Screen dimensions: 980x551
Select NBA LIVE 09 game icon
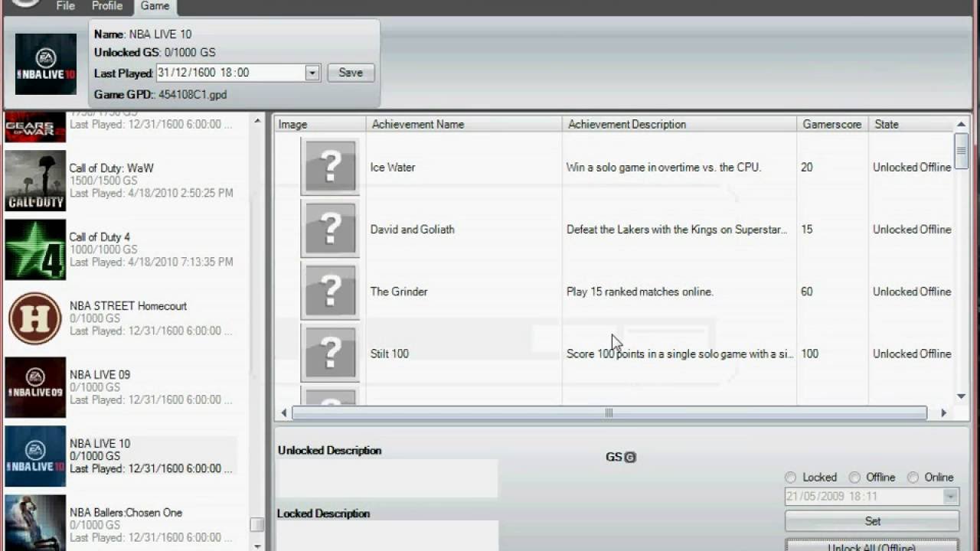35,387
